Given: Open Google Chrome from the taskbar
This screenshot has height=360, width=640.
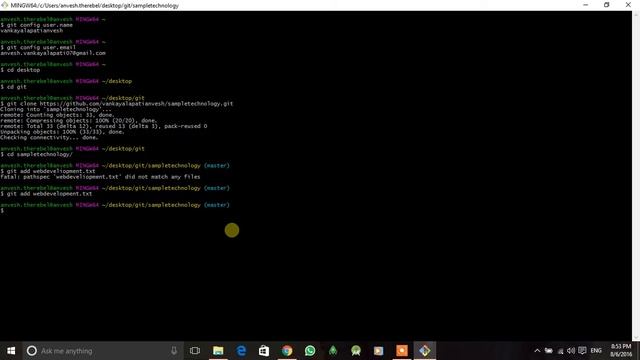Looking at the screenshot, I should (x=287, y=351).
